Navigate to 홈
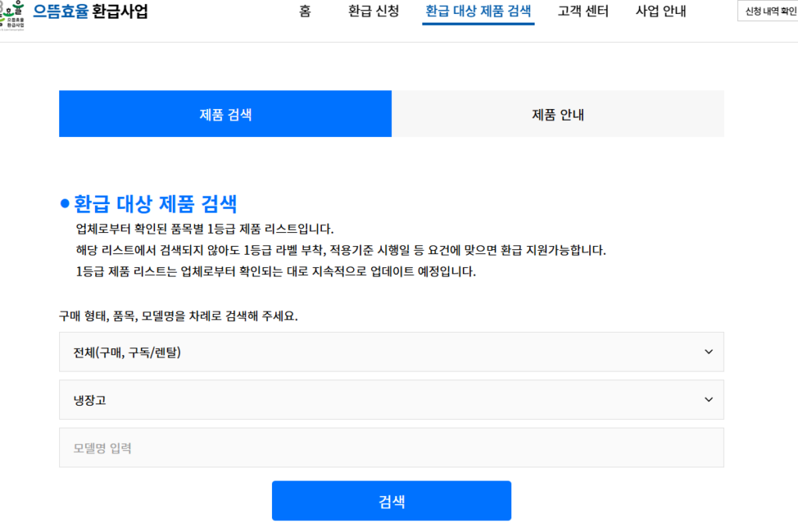 click(304, 11)
